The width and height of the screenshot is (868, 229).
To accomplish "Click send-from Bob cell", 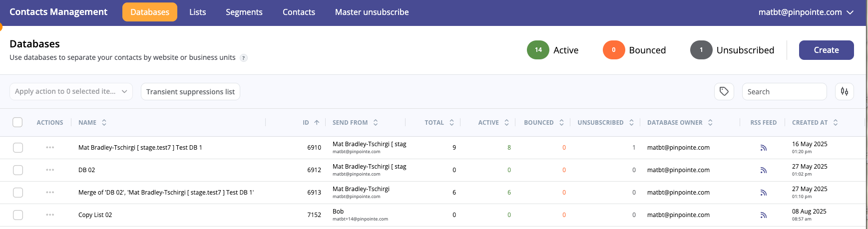I will point(338,212).
